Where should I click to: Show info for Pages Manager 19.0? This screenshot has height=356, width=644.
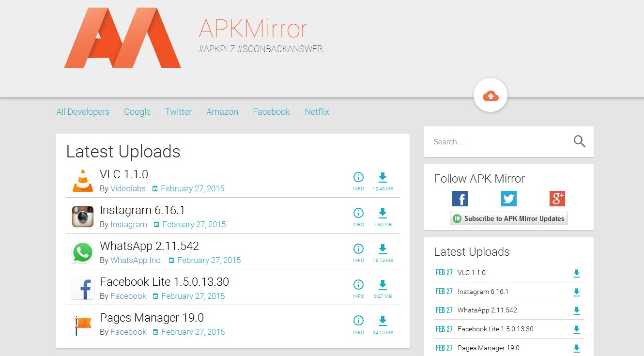point(358,324)
